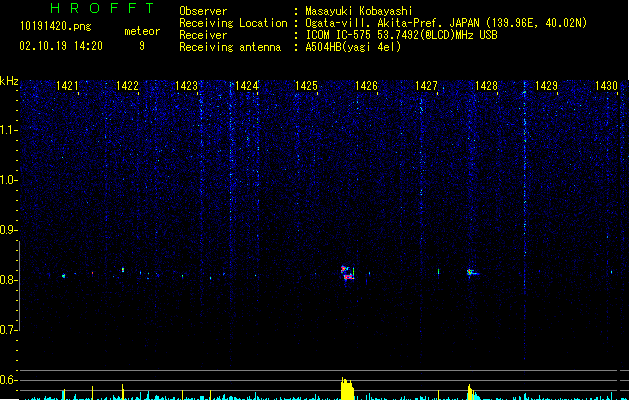Click the 1423 time marker
Image resolution: width=629 pixels, height=400 pixels.
coord(187,86)
